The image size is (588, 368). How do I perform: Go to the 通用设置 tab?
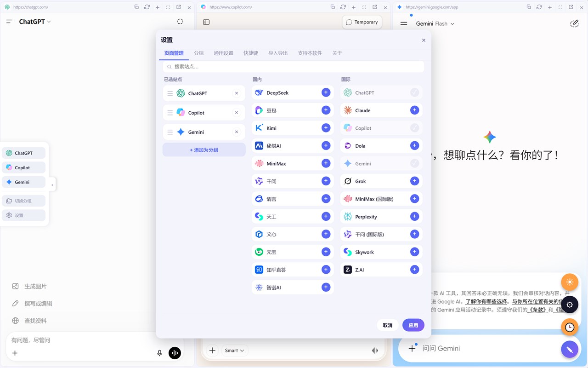[223, 53]
